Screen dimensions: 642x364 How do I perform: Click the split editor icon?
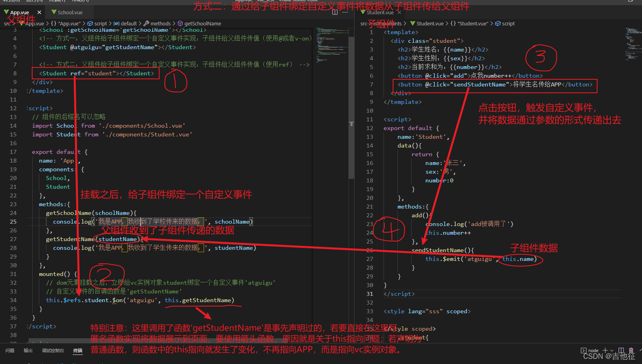coord(335,12)
